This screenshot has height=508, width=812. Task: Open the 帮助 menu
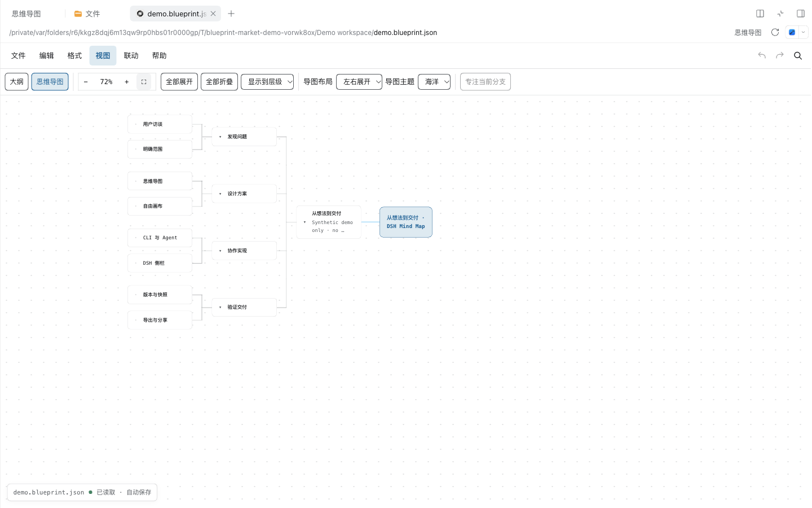[x=160, y=55]
